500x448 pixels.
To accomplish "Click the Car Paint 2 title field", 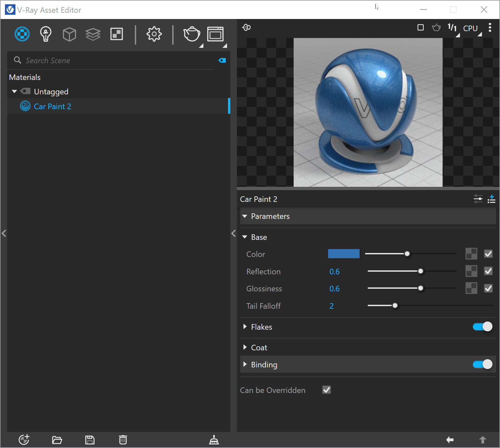I will [259, 199].
